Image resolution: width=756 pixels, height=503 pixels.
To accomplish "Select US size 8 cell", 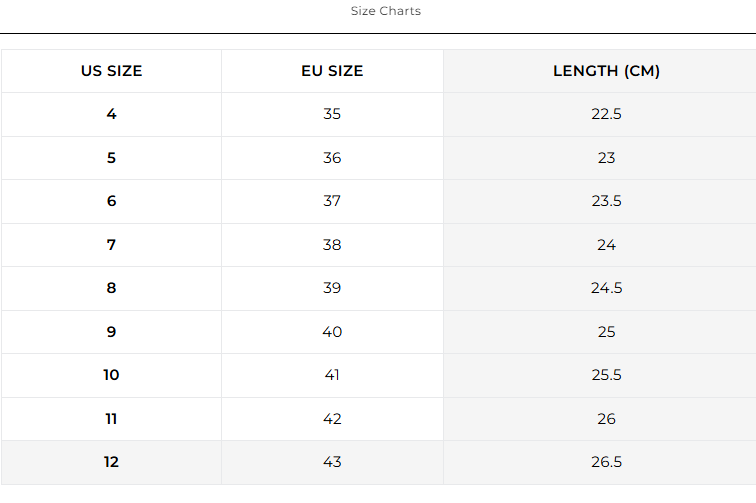I will tap(111, 288).
